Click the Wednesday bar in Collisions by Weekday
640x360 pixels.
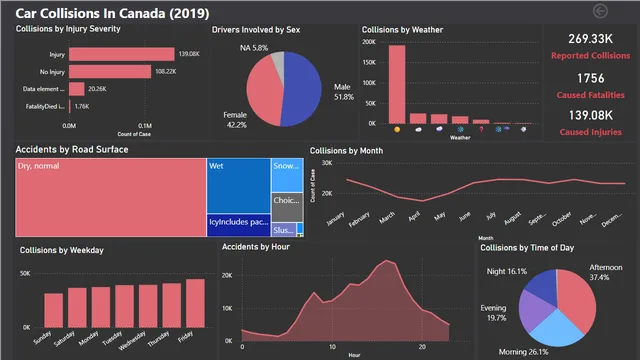(148, 306)
